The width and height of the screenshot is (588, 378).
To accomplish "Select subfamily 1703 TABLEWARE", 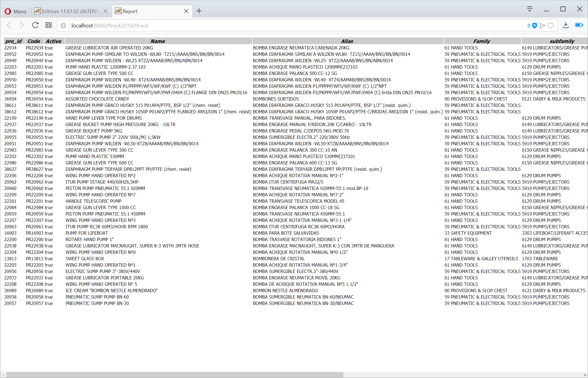I will coord(540,259).
